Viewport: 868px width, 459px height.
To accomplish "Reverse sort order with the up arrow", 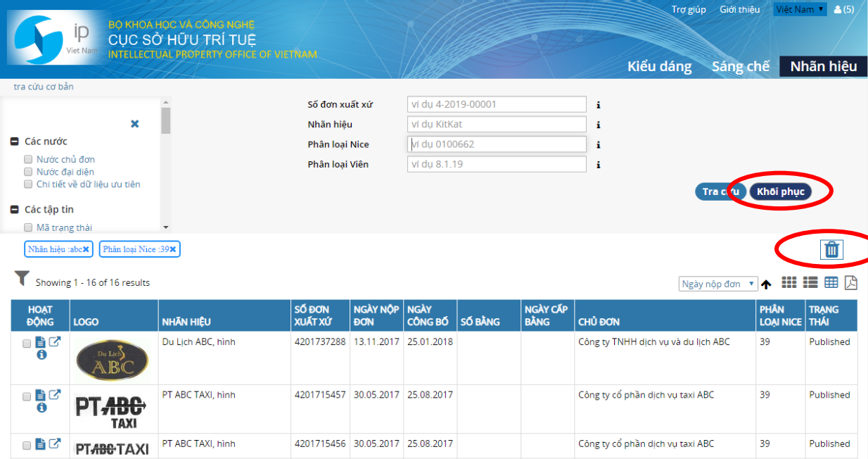I will pyautogui.click(x=766, y=284).
